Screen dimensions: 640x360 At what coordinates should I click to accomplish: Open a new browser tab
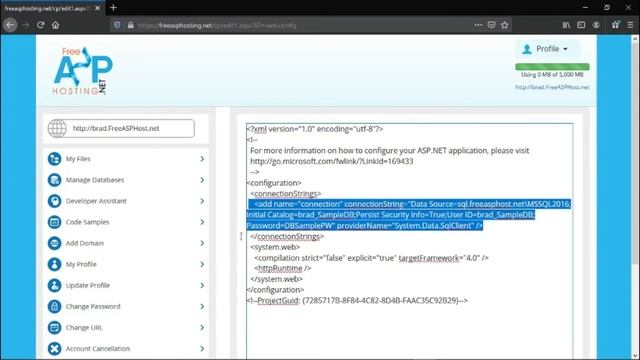pyautogui.click(x=113, y=8)
